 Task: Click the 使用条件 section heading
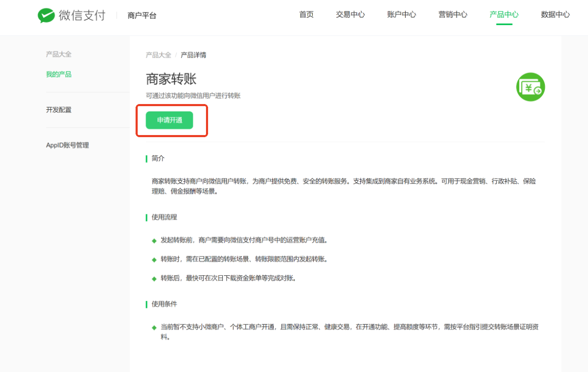[164, 304]
